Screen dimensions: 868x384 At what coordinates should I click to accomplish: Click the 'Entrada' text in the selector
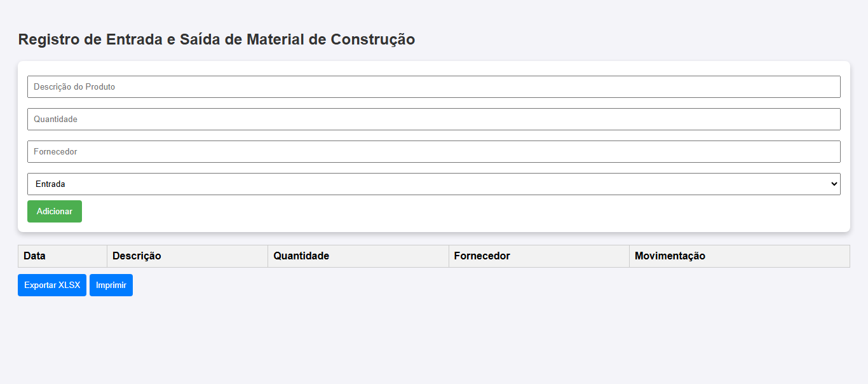click(x=50, y=184)
